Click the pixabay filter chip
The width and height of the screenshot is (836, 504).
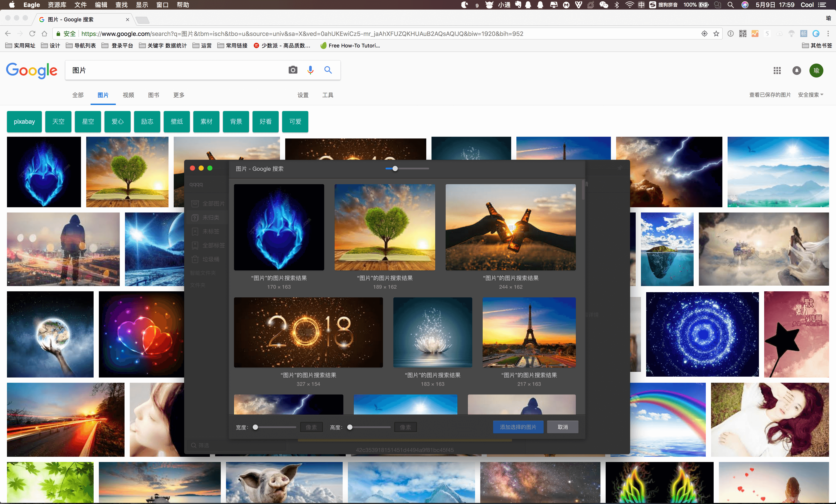coord(24,121)
